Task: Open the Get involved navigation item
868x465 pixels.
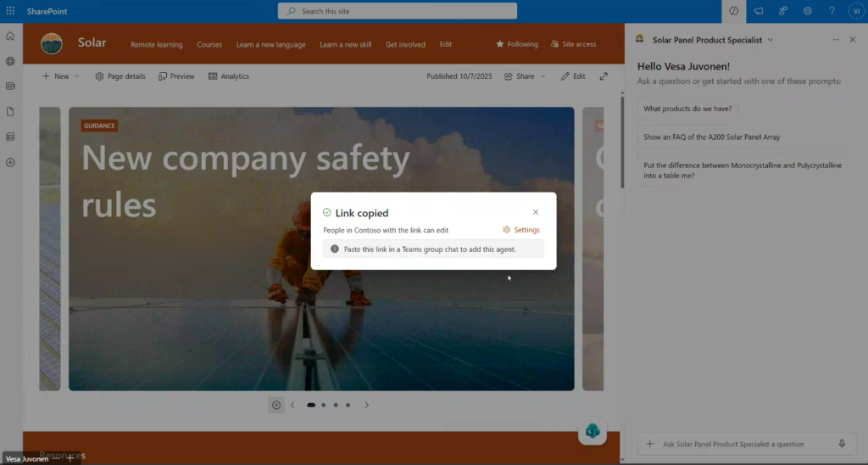Action: pos(405,44)
